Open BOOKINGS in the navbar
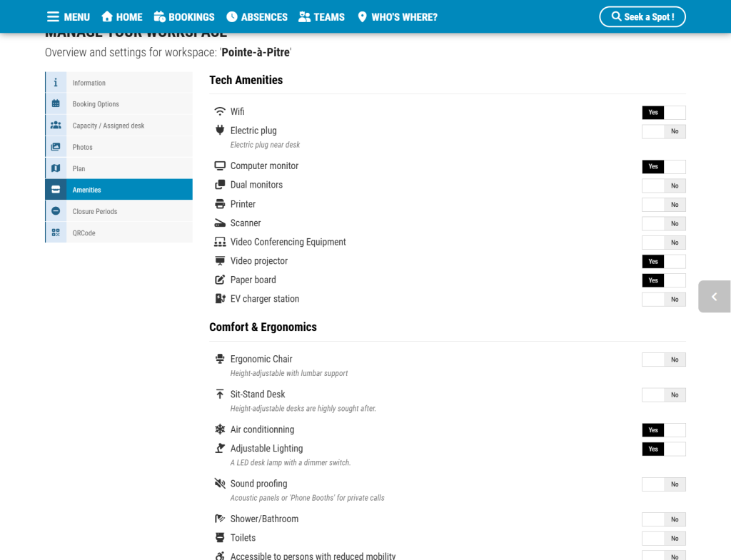Viewport: 731px width, 560px height. [x=184, y=17]
